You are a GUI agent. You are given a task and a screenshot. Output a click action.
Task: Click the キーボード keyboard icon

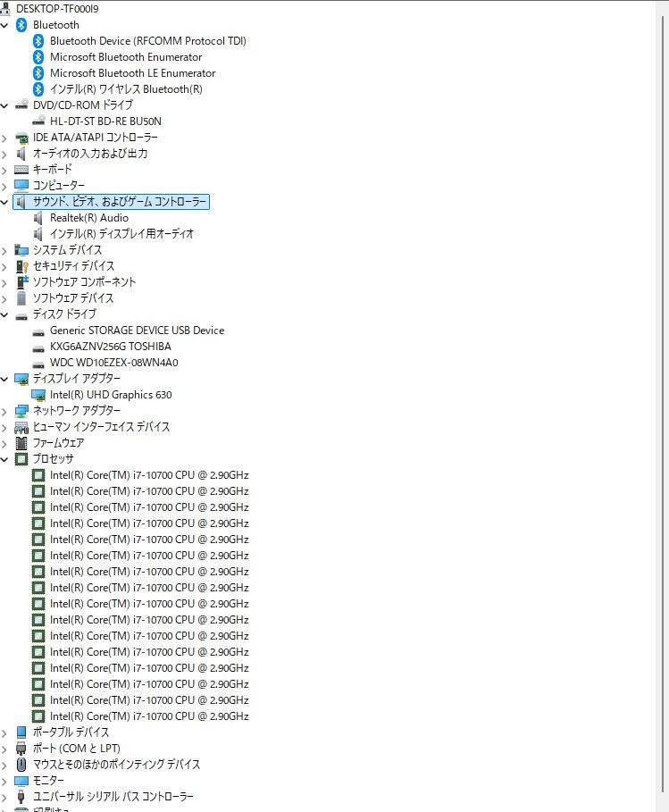pos(21,170)
